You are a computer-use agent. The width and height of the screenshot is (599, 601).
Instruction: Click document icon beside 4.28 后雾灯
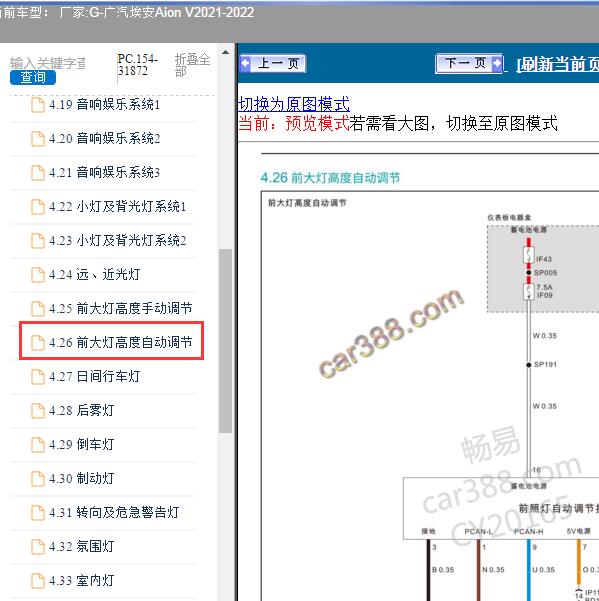(x=38, y=411)
